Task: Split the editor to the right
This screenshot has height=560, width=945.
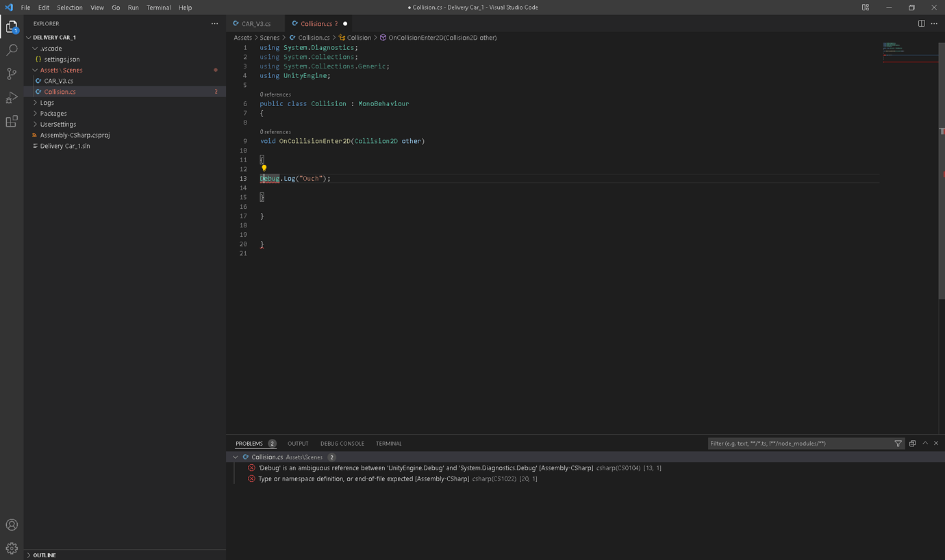Action: (922, 23)
